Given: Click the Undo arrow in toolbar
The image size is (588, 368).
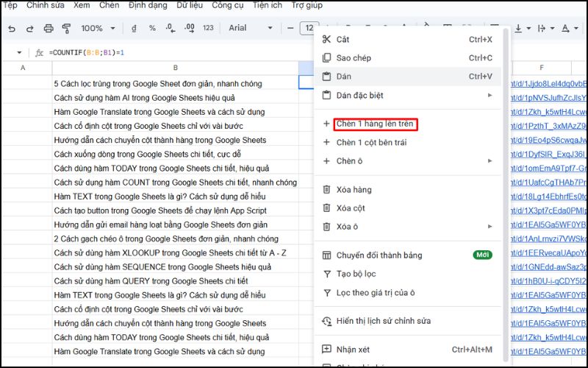Looking at the screenshot, I should [12, 29].
